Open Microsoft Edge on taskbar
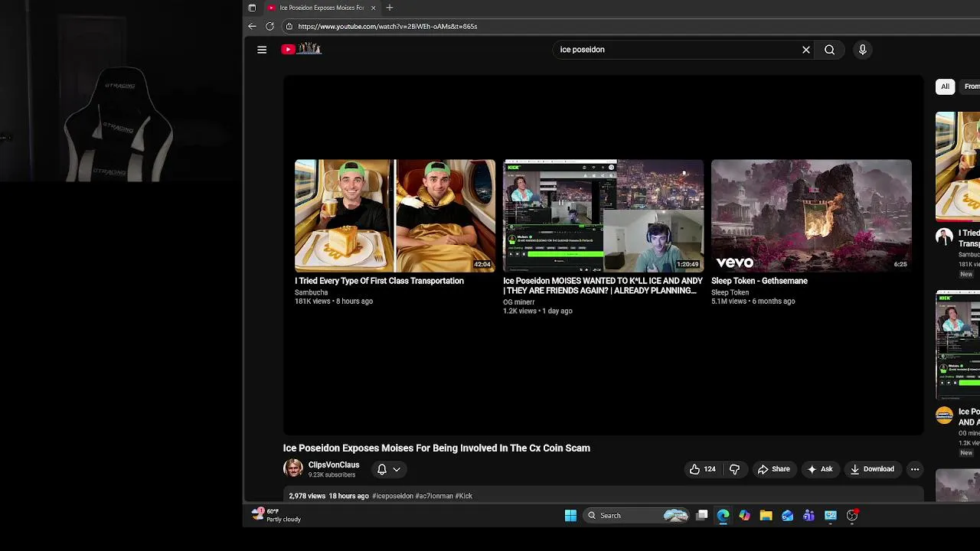 coord(723,516)
